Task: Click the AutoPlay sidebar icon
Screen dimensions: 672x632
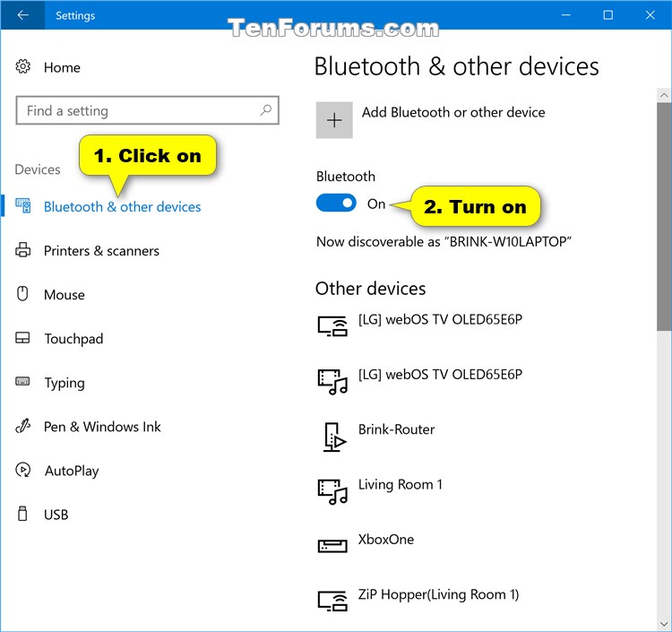Action: tap(23, 470)
